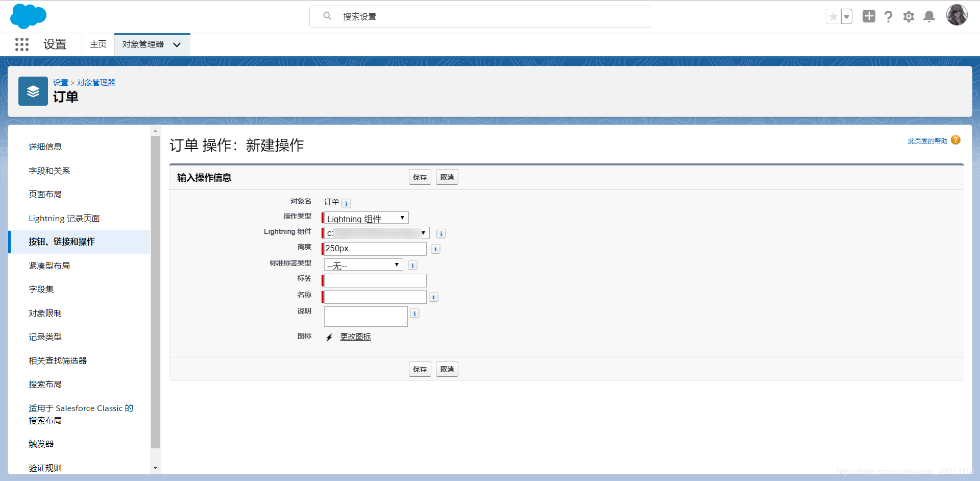Switch to the 主页 tab
This screenshot has width=980, height=481.
coord(98,44)
